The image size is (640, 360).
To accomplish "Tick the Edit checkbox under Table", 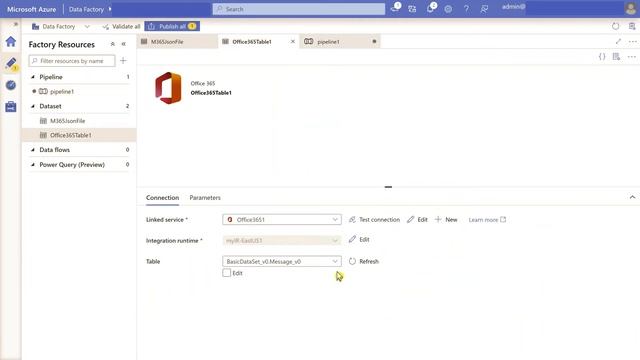I will coord(227,273).
